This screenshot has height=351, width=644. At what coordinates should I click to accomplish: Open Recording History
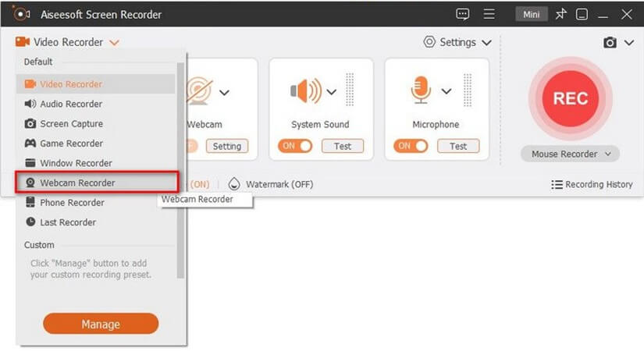click(592, 185)
